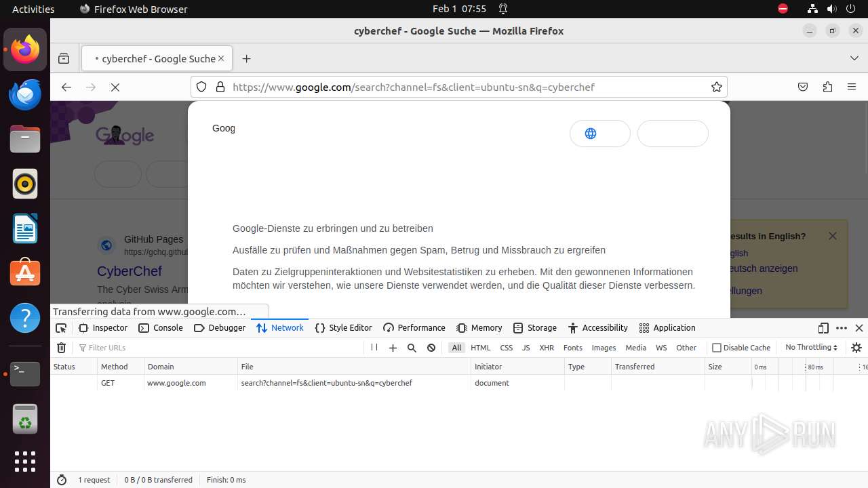868x488 pixels.
Task: Switch to the Debugger tab
Action: (220, 328)
